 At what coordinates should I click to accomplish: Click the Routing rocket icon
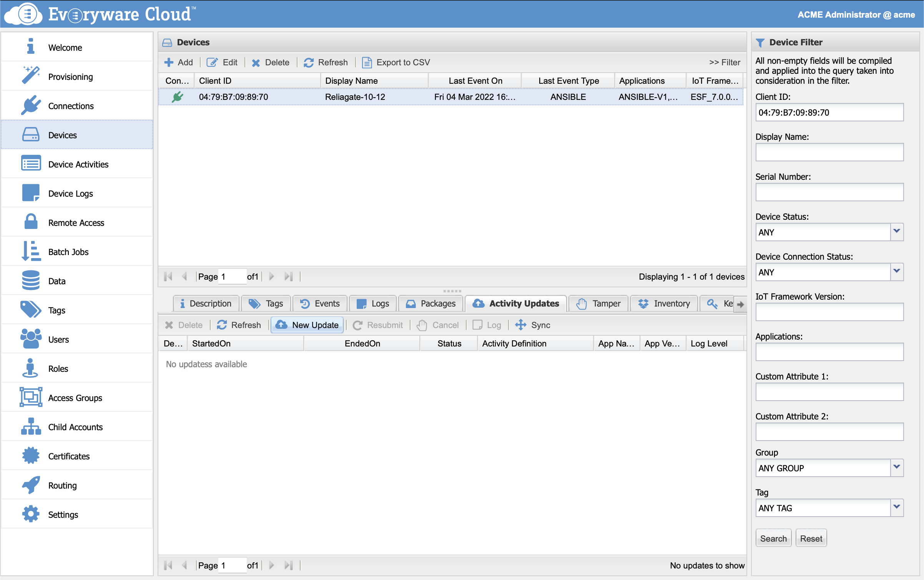point(31,485)
